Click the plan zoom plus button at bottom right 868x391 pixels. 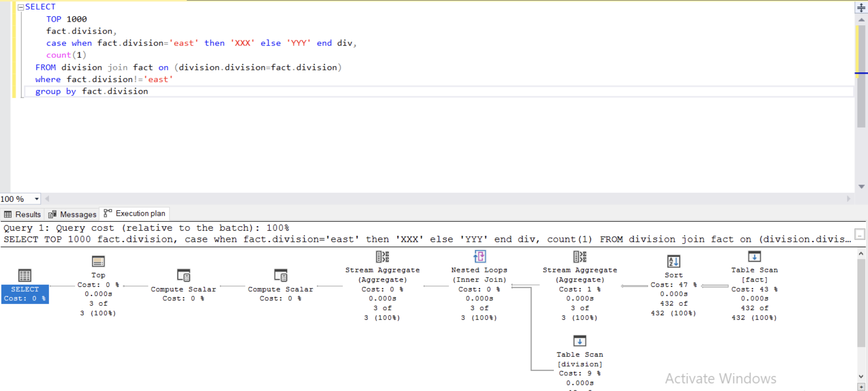[x=861, y=387]
